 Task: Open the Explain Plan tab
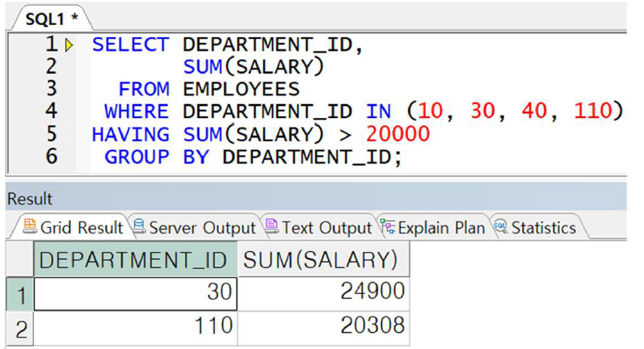point(433,227)
